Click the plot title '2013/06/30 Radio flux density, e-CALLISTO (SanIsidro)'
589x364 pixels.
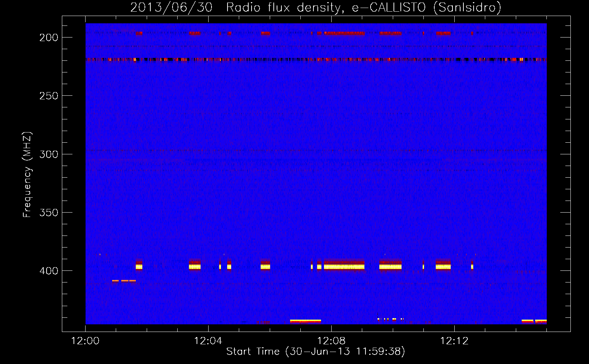coord(316,8)
